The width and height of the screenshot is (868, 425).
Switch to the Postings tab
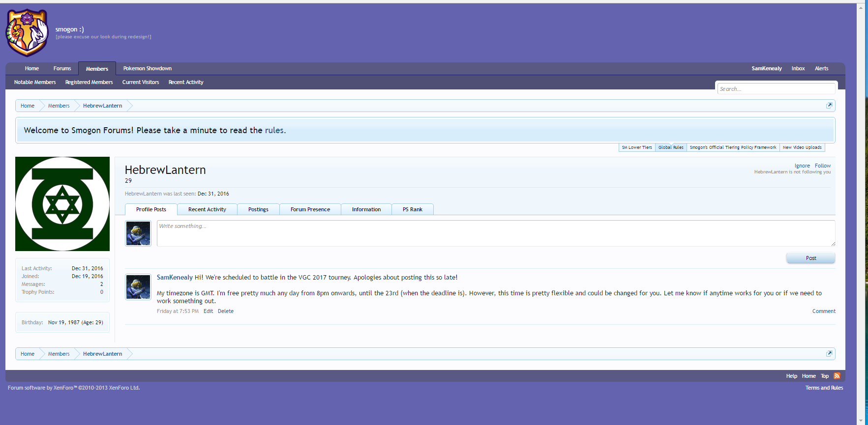tap(258, 209)
